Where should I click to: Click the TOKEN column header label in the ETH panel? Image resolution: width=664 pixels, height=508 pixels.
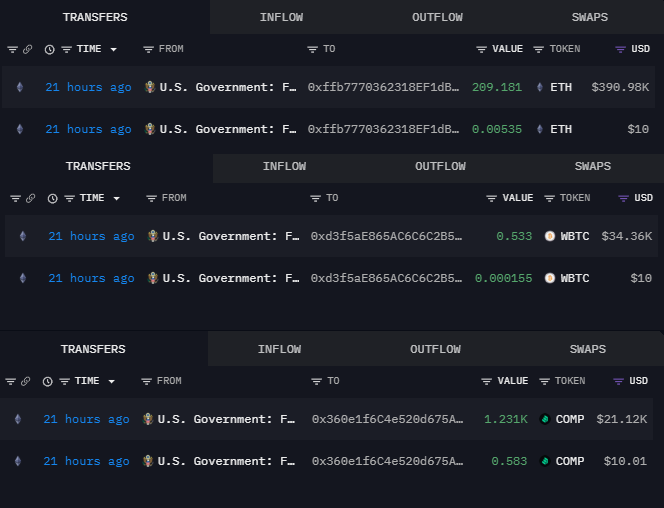coord(564,49)
